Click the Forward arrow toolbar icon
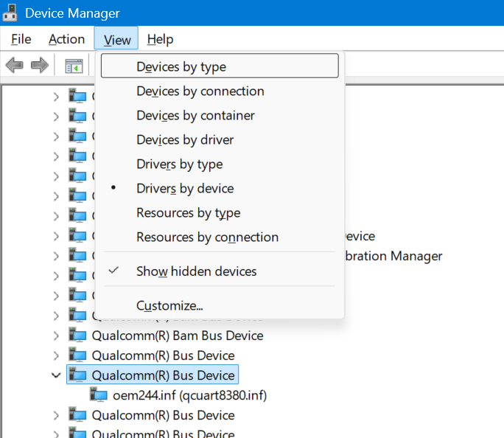 pyautogui.click(x=40, y=66)
